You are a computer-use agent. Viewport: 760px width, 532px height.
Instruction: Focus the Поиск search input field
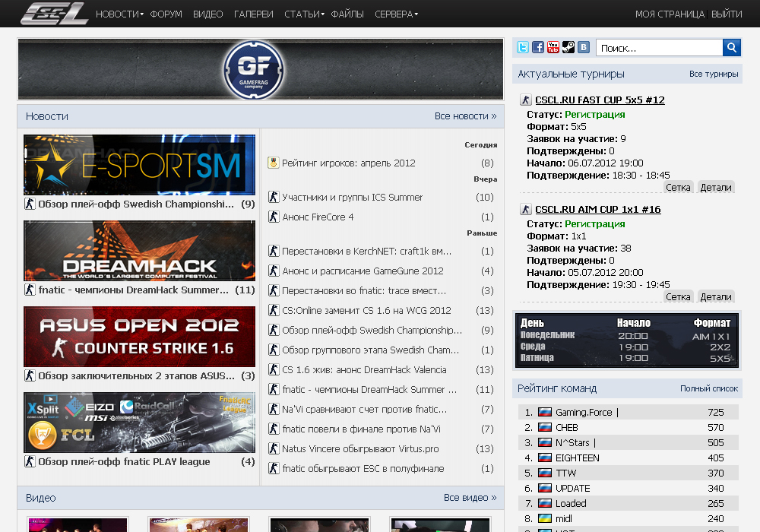click(x=659, y=48)
